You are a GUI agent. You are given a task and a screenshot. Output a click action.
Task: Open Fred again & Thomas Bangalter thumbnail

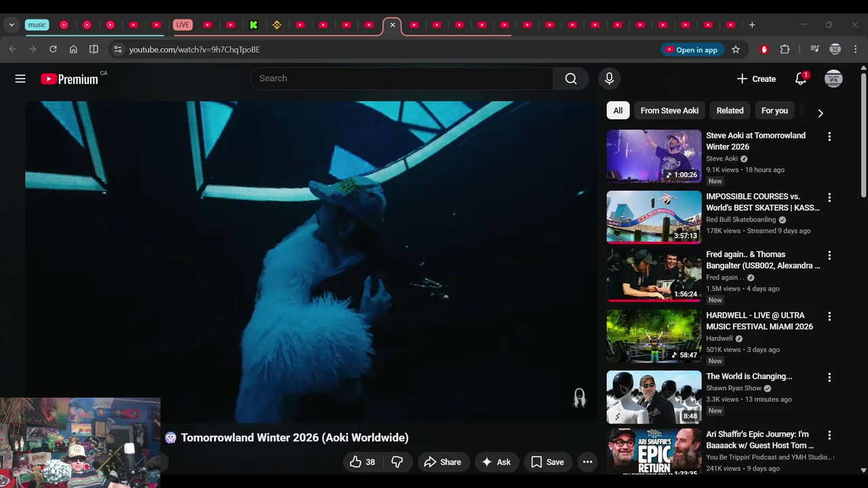[x=654, y=274]
